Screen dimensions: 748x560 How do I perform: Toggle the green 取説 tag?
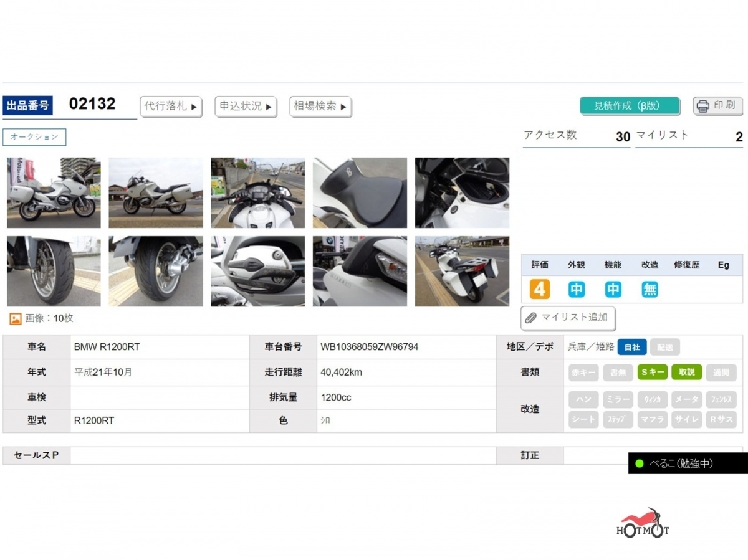pos(687,373)
